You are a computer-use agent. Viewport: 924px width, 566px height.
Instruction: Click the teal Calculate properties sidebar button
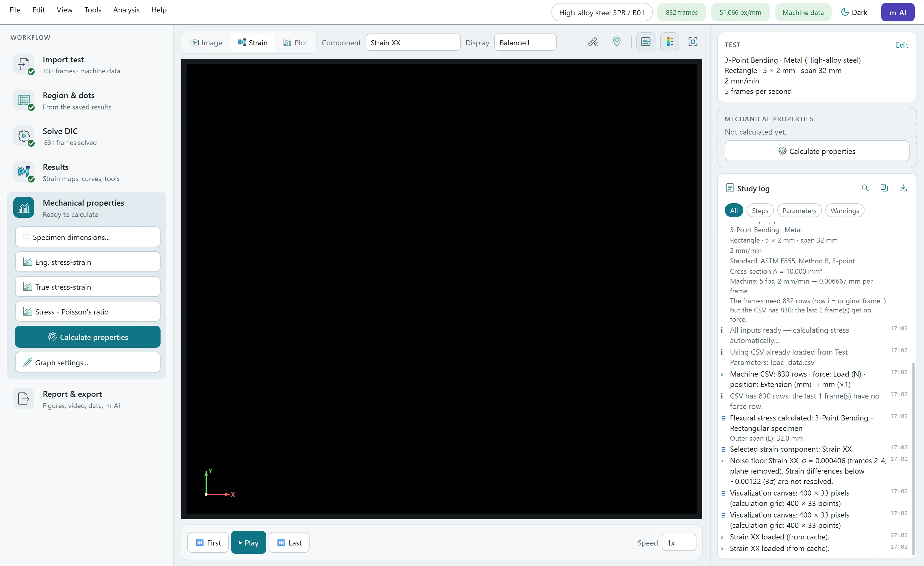[x=88, y=337]
